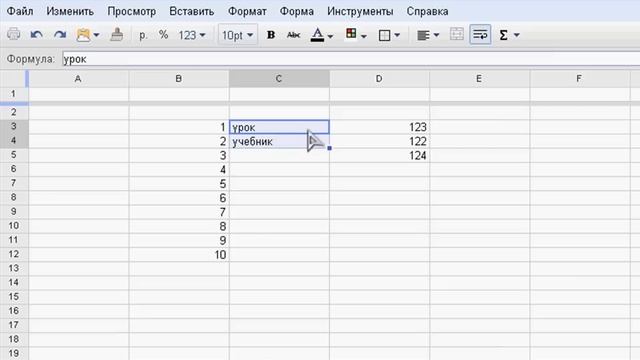Viewport: 640px width, 360px height.
Task: Select row 12 header
Action: tap(13, 254)
